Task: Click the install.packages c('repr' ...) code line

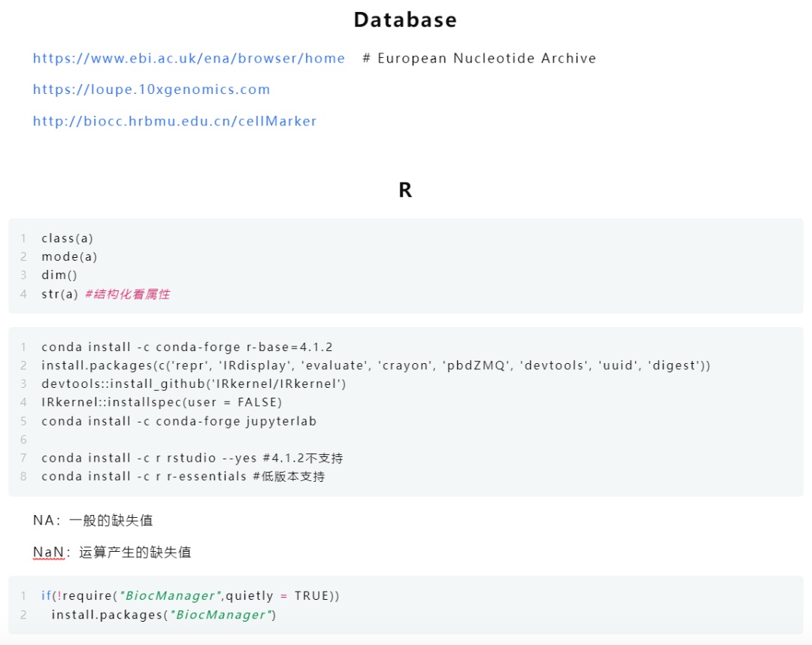Action: click(375, 365)
